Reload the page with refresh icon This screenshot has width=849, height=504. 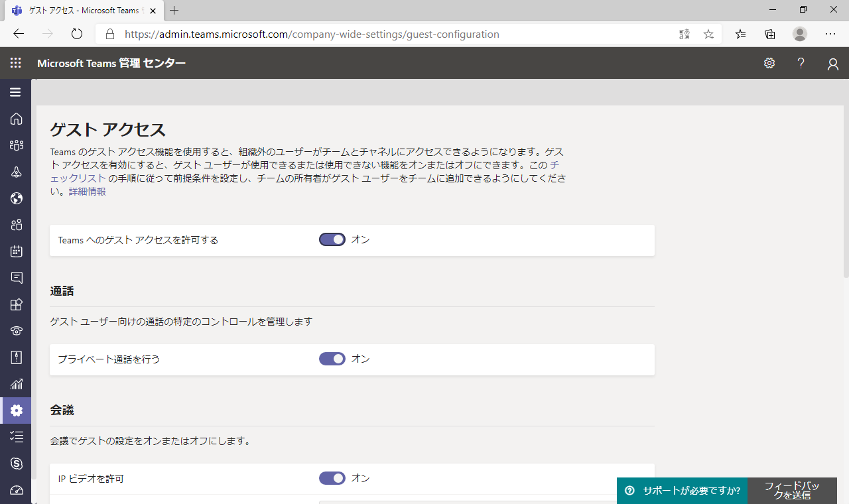(x=77, y=34)
